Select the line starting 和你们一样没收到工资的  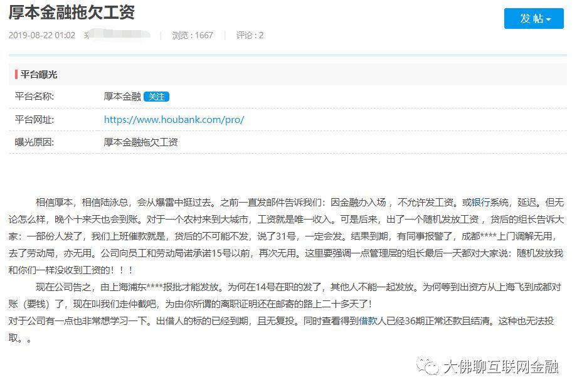coord(71,270)
